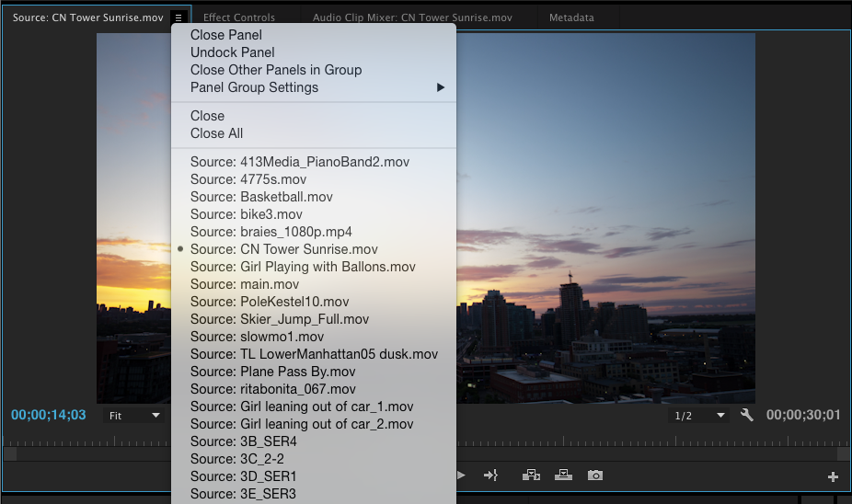Click the Go to Out point icon

coord(490,475)
